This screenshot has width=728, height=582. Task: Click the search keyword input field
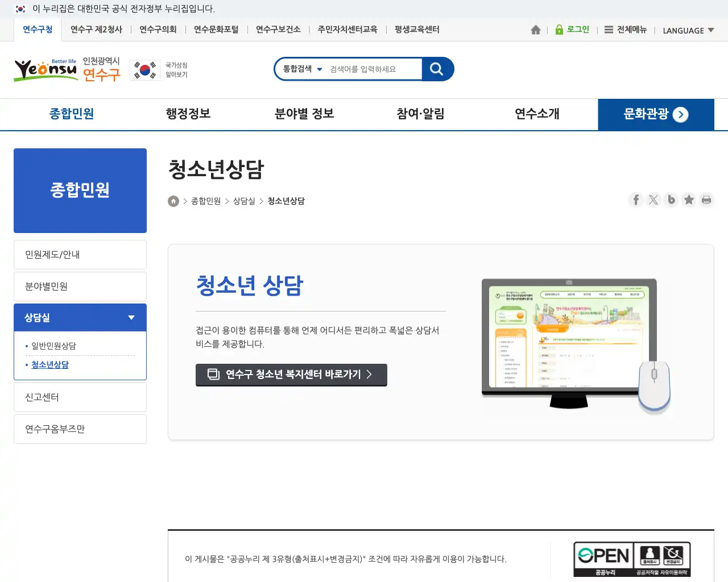(373, 69)
